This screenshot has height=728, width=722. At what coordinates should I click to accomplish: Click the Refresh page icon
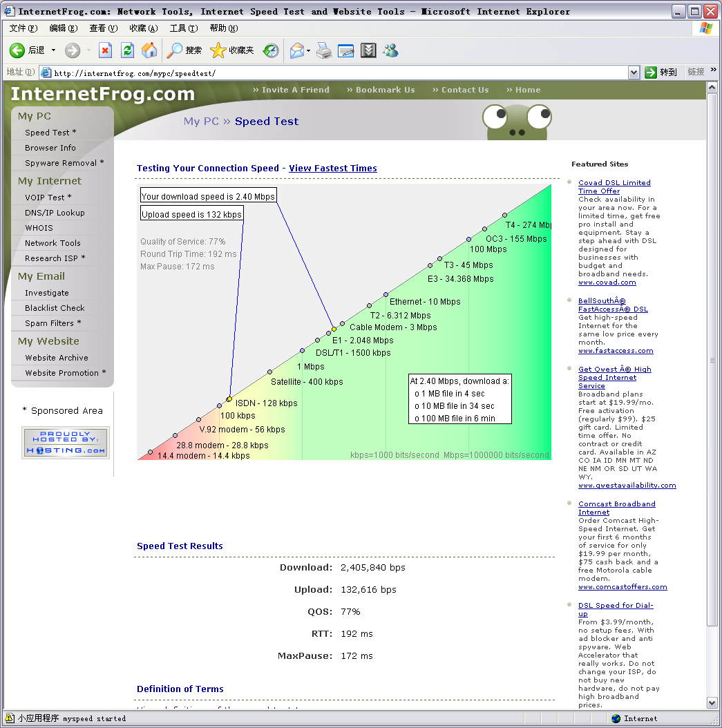point(127,50)
